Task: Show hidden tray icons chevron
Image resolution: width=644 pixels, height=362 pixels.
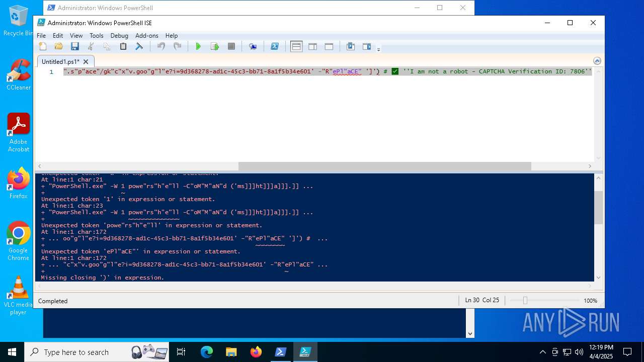Action: point(542,352)
